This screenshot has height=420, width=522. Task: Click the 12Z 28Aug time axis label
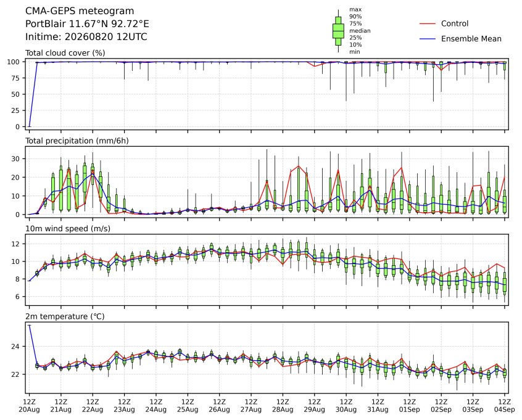283,406
